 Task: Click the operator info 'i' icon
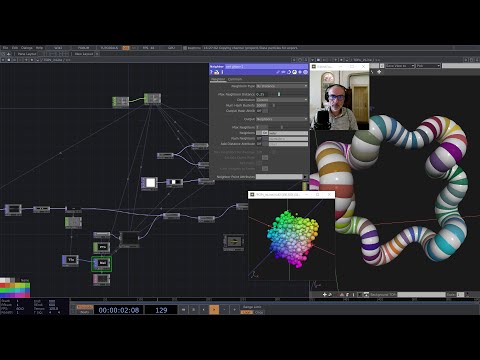(222, 72)
